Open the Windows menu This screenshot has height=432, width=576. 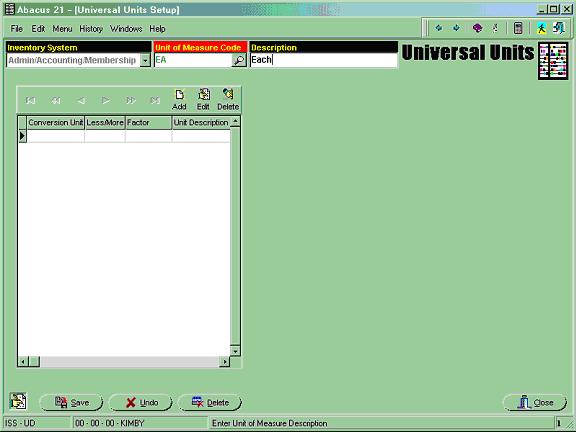(126, 29)
